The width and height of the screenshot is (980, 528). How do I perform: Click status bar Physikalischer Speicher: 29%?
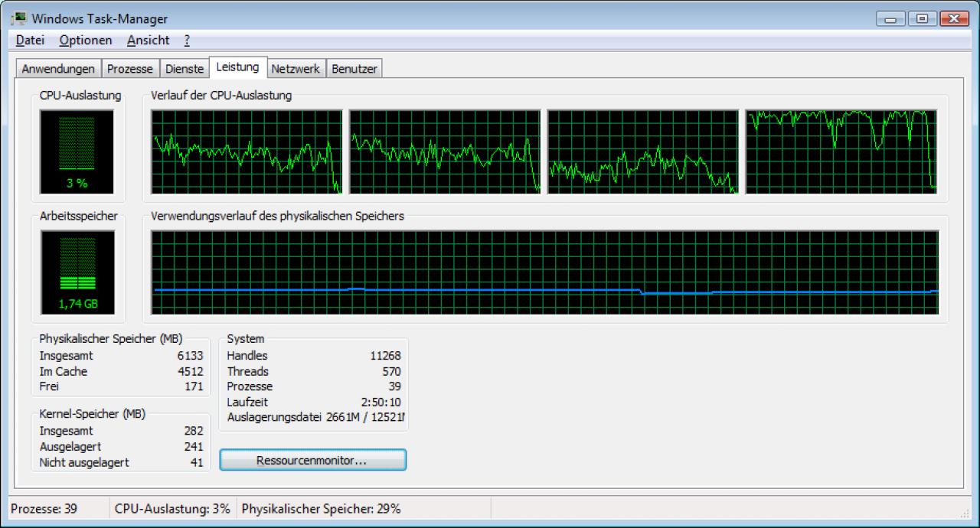click(x=321, y=509)
